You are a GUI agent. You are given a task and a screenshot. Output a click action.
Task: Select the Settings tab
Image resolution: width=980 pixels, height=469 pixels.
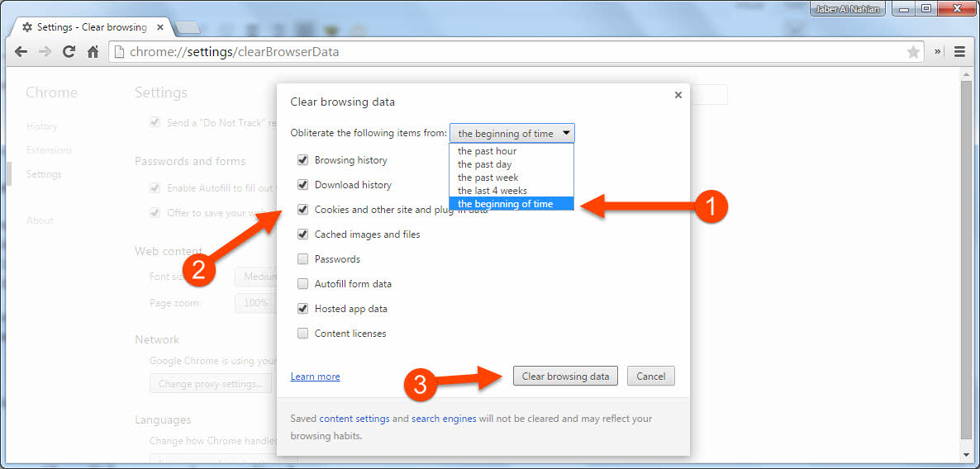pyautogui.click(x=89, y=27)
